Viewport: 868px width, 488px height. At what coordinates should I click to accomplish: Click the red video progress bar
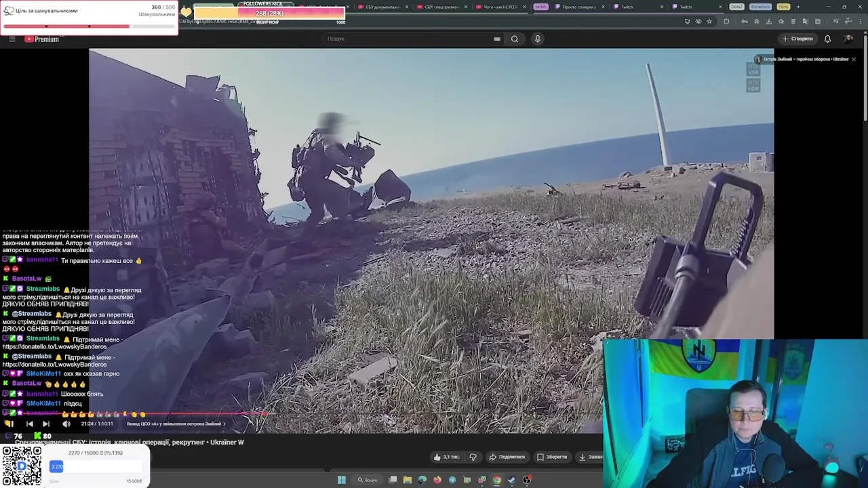[x=136, y=413]
